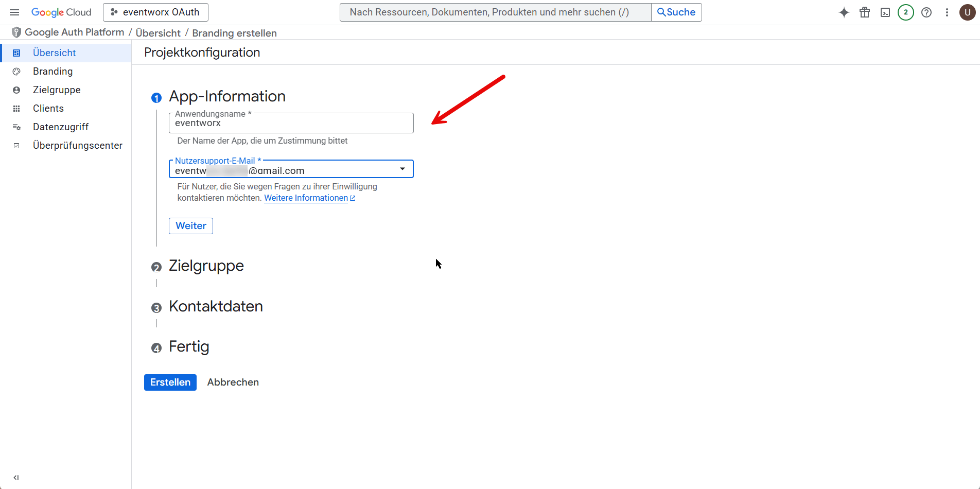Click the search resources input field
The height and width of the screenshot is (489, 980).
coord(495,12)
